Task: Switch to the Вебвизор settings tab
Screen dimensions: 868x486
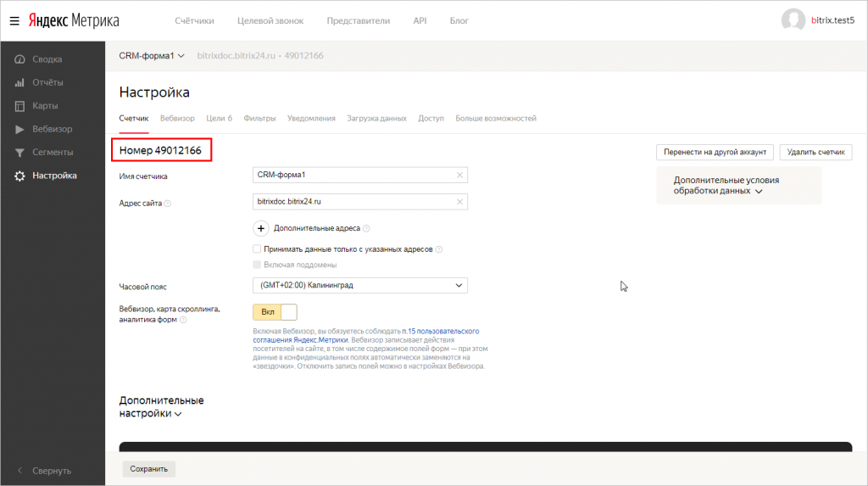Action: [177, 119]
